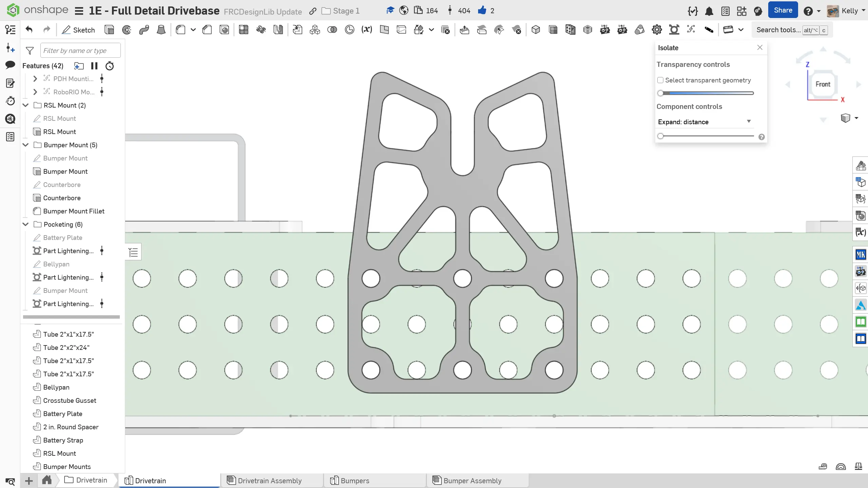Click the transparency controls slider
868x488 pixels.
(706, 93)
